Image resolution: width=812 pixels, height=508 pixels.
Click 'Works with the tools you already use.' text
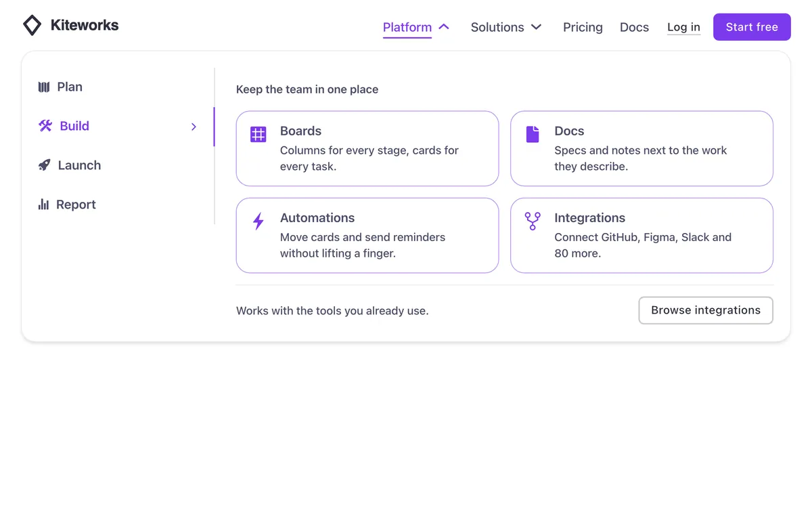(x=332, y=311)
